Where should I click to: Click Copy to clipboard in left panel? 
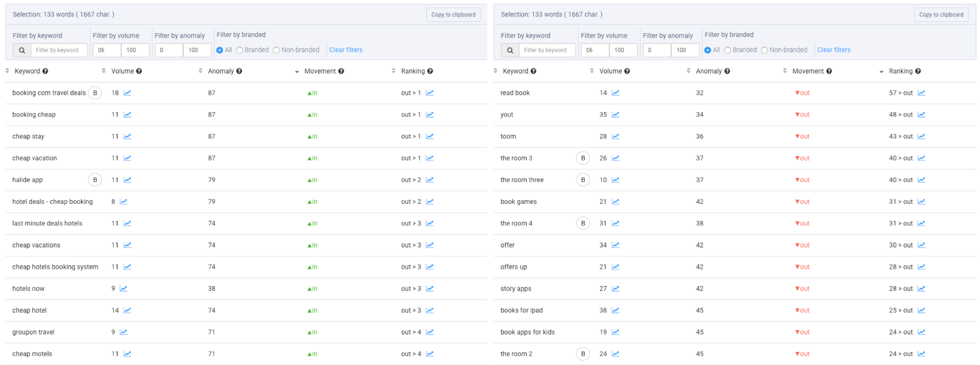(x=453, y=15)
